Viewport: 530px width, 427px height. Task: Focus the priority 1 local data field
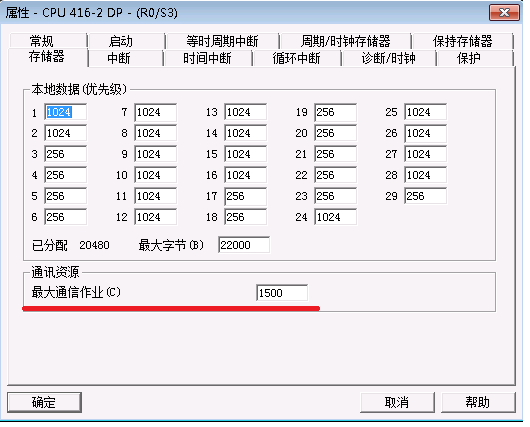tap(65, 112)
